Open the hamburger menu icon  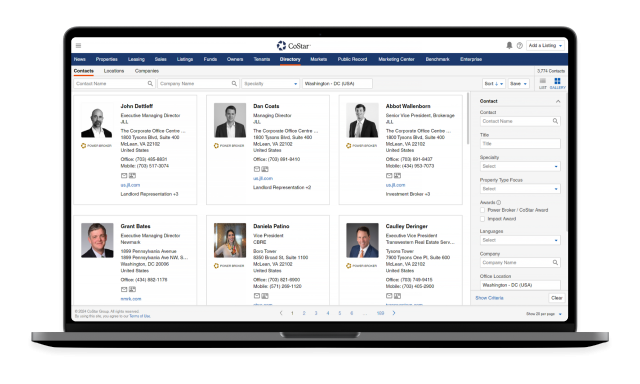coord(78,46)
